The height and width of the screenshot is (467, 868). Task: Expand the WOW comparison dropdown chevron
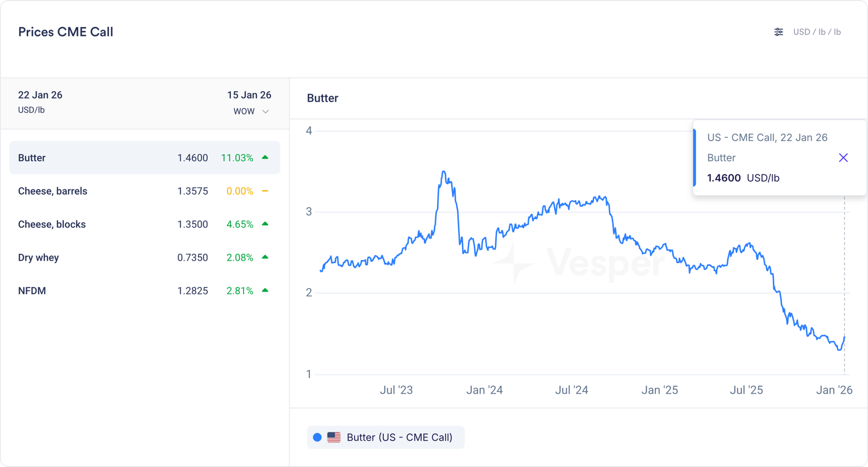click(266, 112)
